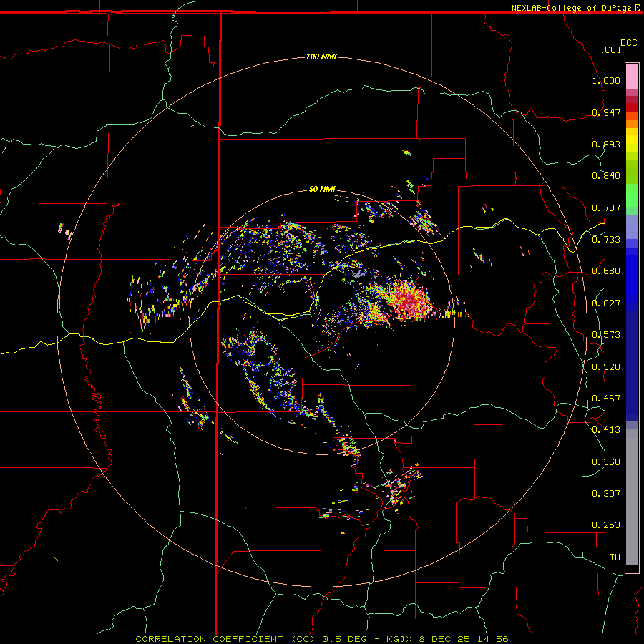Click the 0.467 scale value
Screen dimensions: 644x644
click(x=606, y=399)
